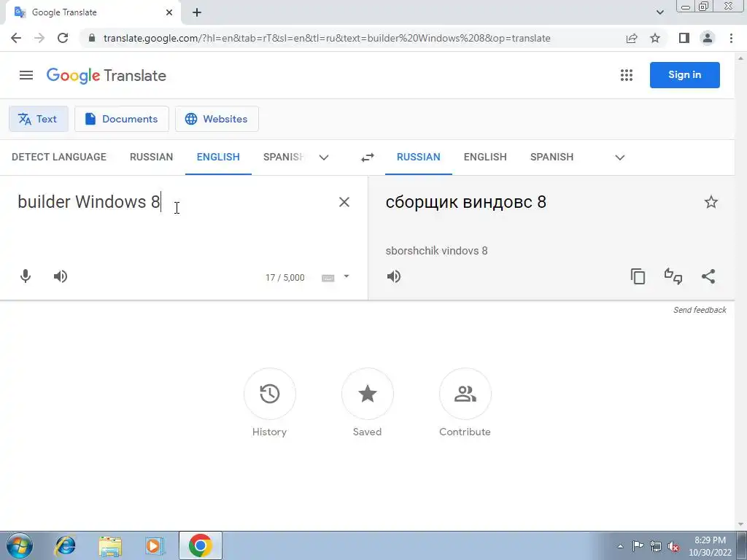This screenshot has height=560, width=747.
Task: Open Chrome profile icon
Action: coord(708,38)
